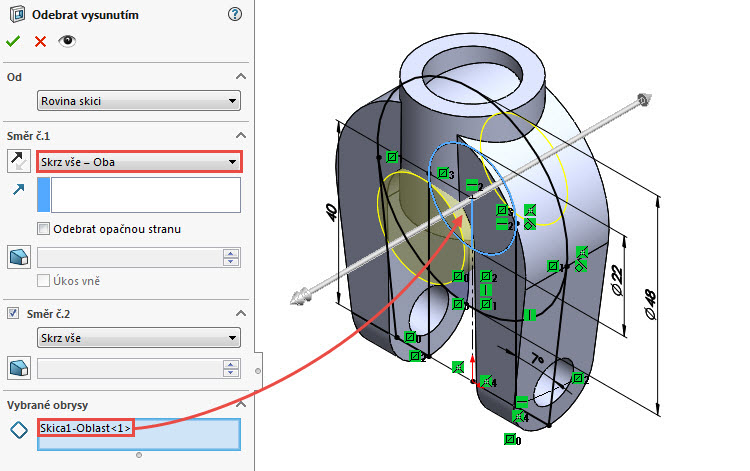750x471 pixels.
Task: Reverse direction button in Směr č.1
Action: coord(19,161)
